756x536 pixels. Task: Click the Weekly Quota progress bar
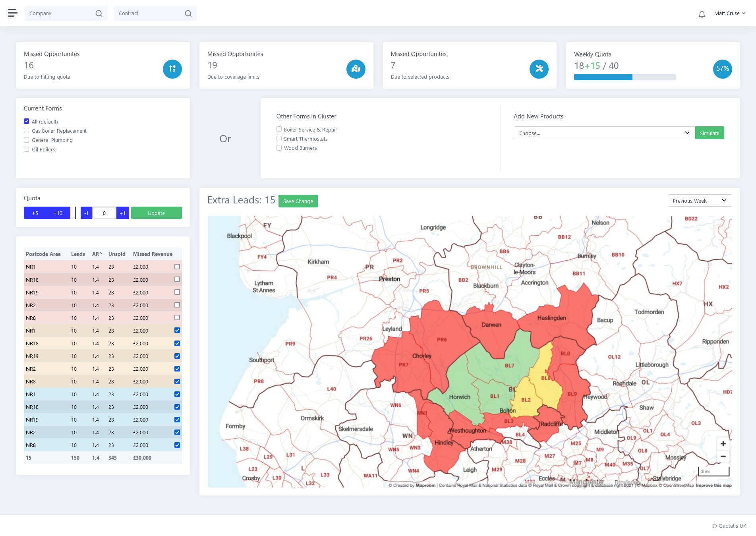[x=625, y=77]
